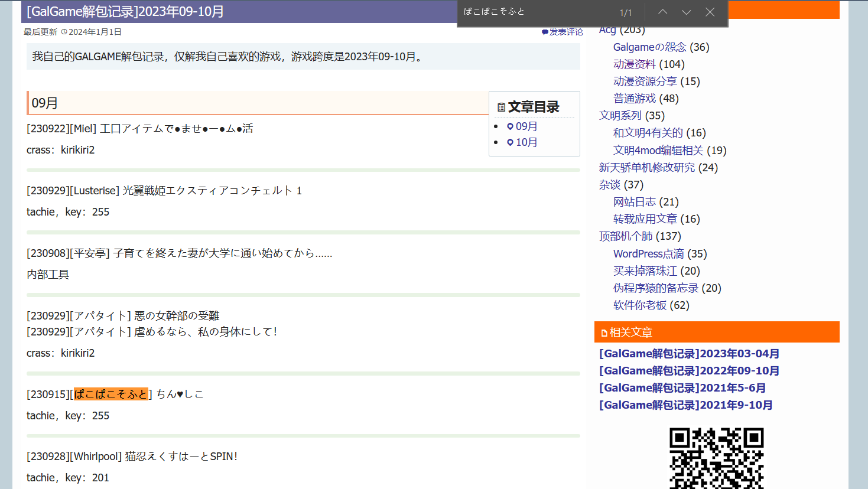Image resolution: width=868 pixels, height=489 pixels.
Task: Open related post 2021年5-6月 record
Action: [682, 388]
